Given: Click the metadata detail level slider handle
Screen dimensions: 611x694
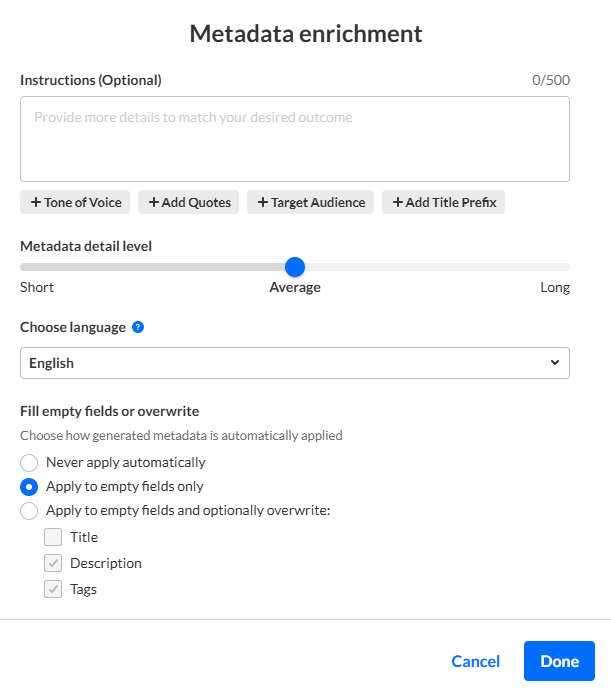Looking at the screenshot, I should (294, 267).
